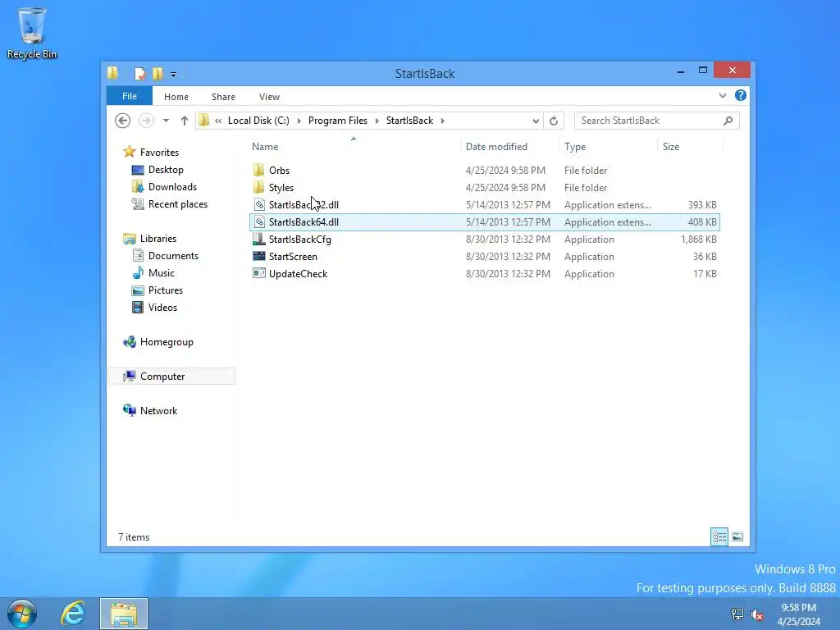Open the Help question mark icon
This screenshot has height=630, width=840.
(741, 95)
